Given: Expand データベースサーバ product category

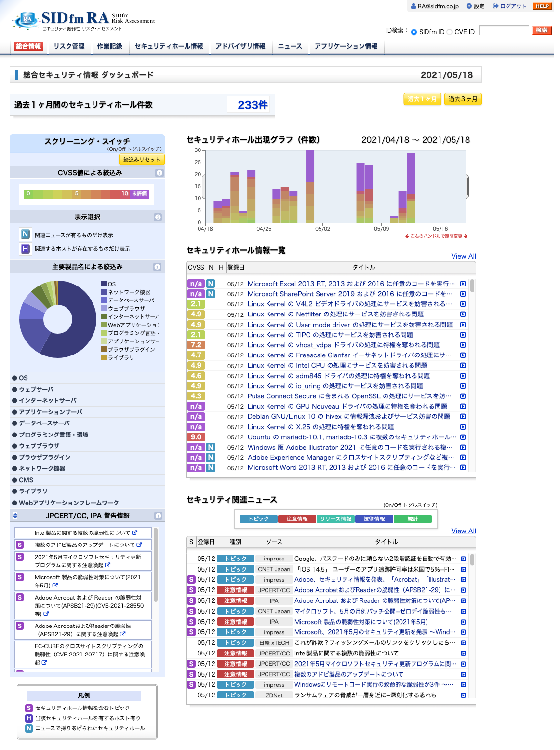Looking at the screenshot, I should click(x=87, y=423).
